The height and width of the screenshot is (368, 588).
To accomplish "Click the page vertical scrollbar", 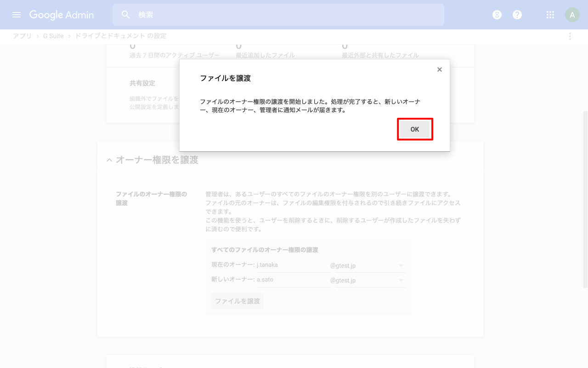I will [x=585, y=199].
